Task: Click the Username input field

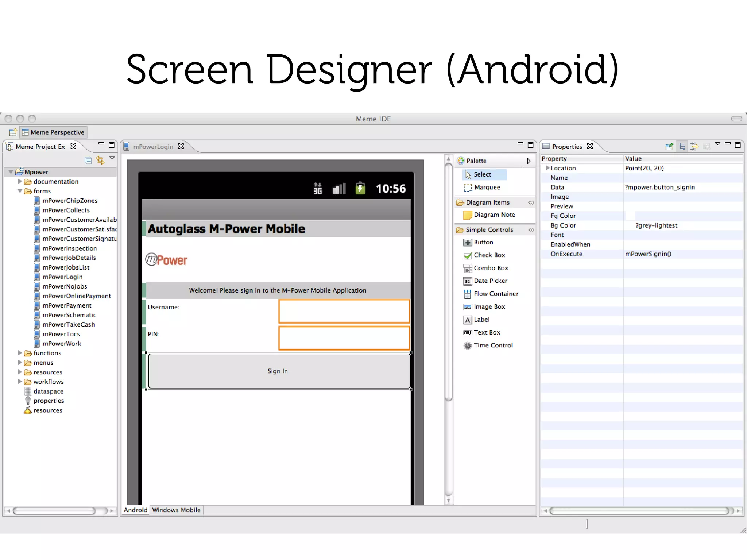Action: tap(344, 311)
